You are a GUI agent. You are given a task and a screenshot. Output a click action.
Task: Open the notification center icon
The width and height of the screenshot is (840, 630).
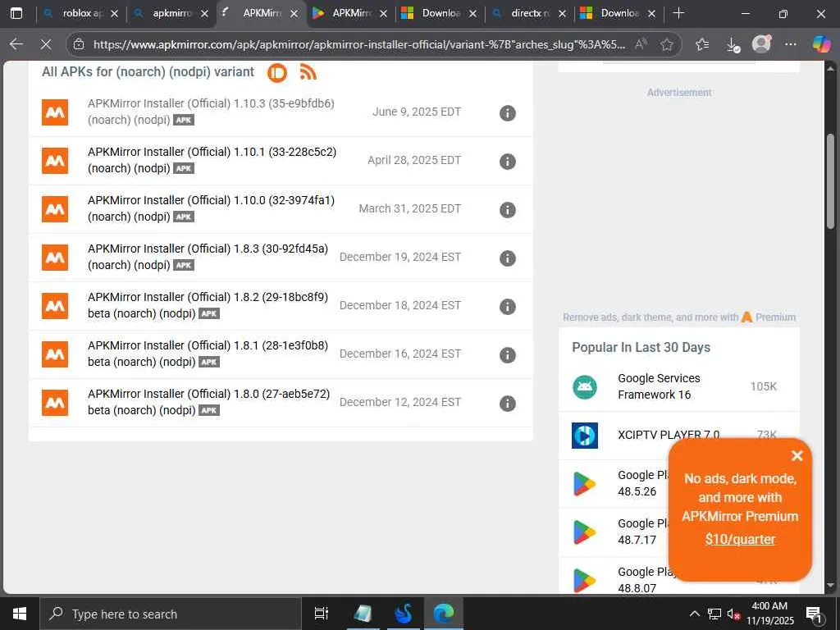tap(814, 614)
